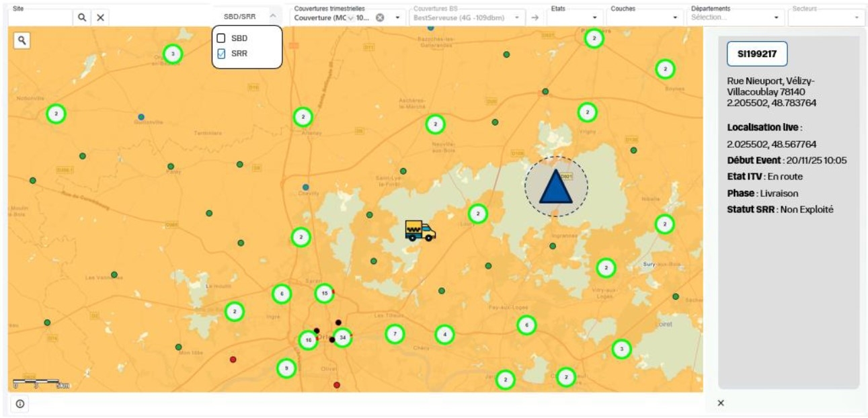Viewport: 868px width, 418px height.
Task: Click the cluster marker labeled 34
Action: tap(342, 337)
